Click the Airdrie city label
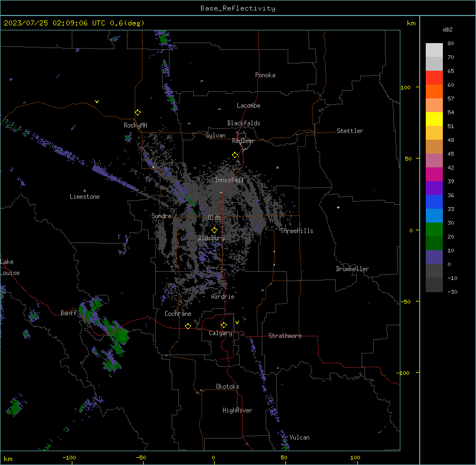This screenshot has height=465, width=476. click(x=223, y=297)
